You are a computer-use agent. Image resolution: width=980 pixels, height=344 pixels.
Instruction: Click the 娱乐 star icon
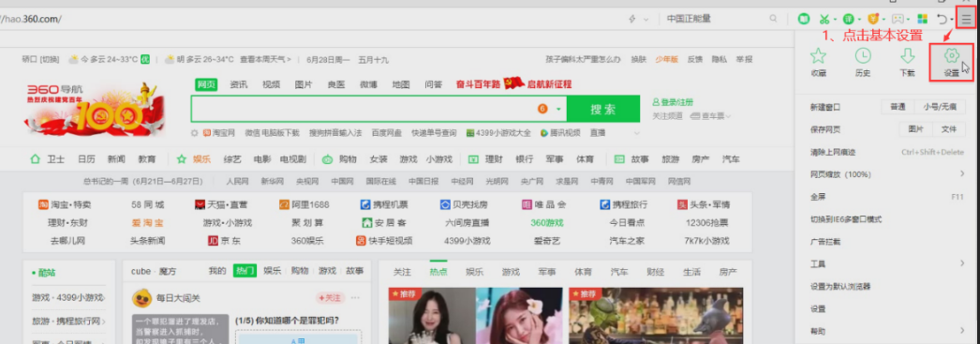pyautogui.click(x=182, y=159)
